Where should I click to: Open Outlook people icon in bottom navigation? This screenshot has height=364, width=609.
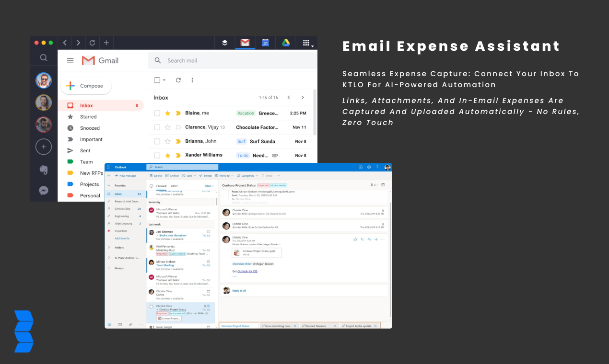[130, 325]
